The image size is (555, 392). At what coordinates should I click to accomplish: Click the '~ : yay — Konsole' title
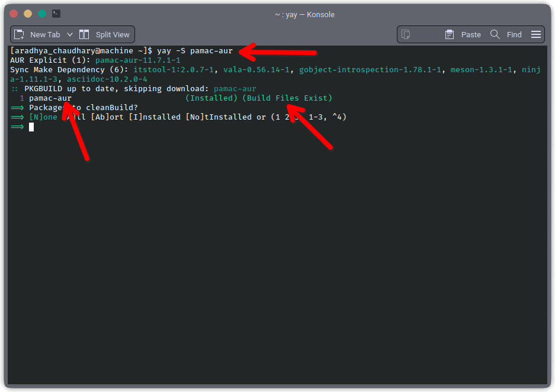click(305, 14)
